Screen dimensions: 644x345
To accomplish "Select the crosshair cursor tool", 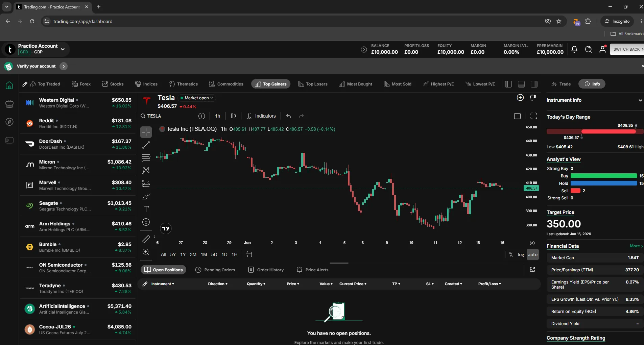I will (146, 132).
